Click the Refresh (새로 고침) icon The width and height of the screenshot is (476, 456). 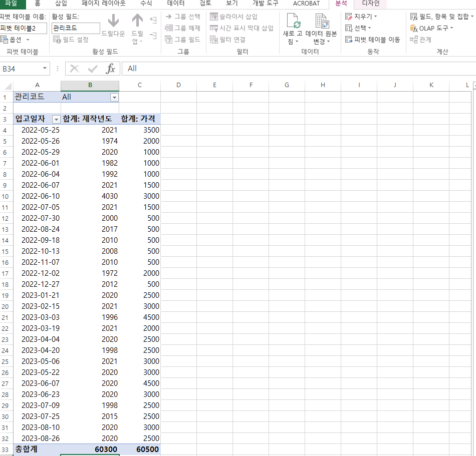tap(293, 22)
